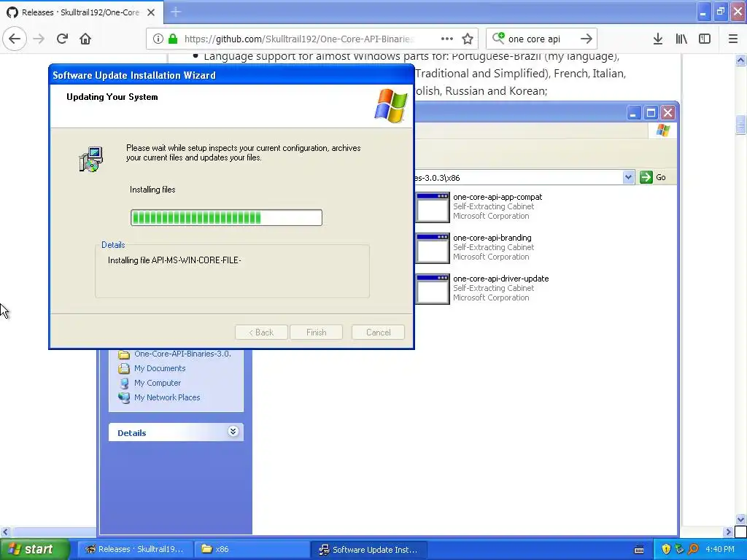
Task: Click the green padlock security icon
Action: pos(173,39)
